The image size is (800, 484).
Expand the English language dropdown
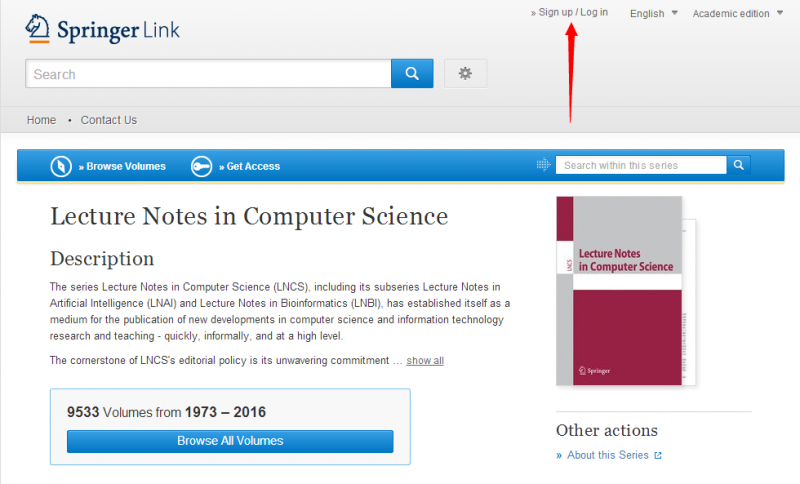pyautogui.click(x=653, y=13)
